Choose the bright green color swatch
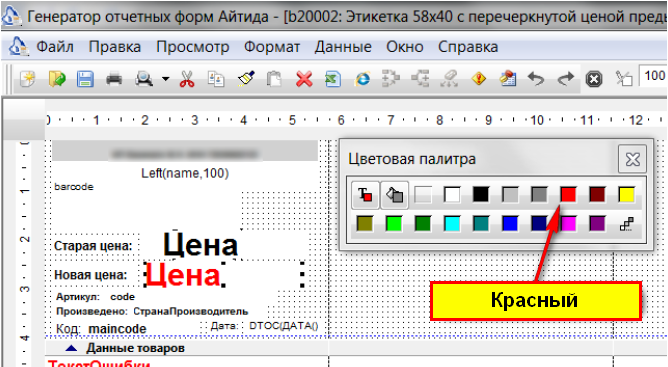The image size is (668, 367). pyautogui.click(x=394, y=224)
